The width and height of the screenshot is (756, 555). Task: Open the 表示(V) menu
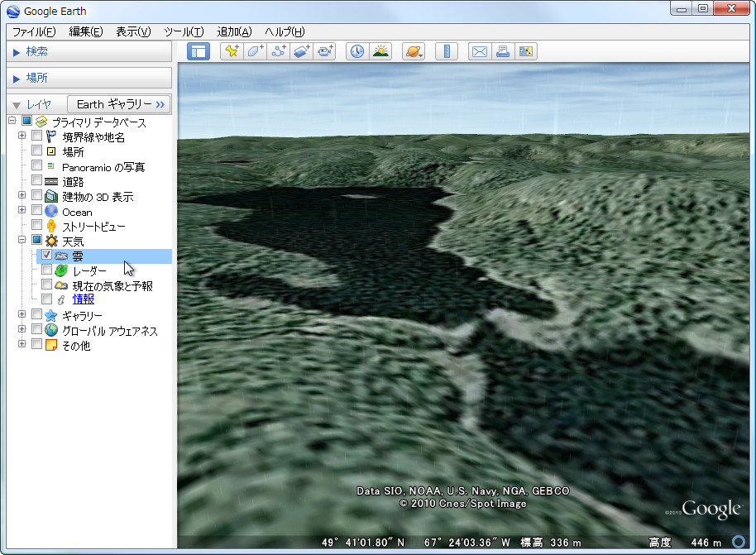[133, 31]
